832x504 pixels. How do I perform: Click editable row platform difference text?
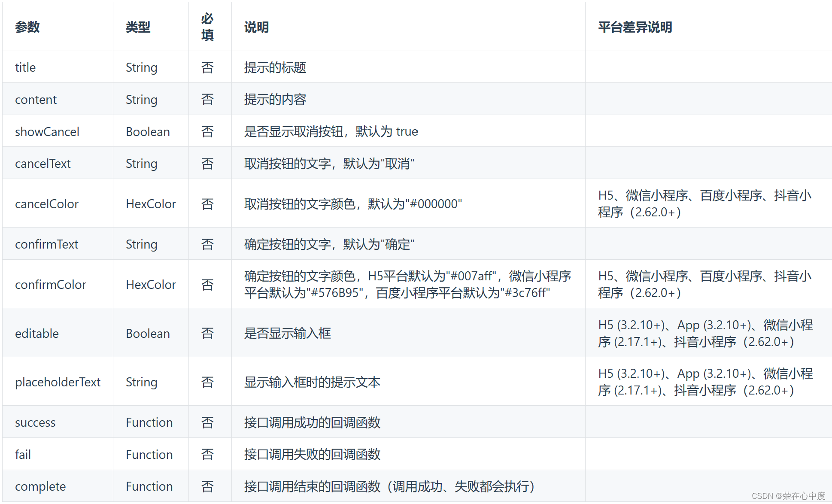pos(706,333)
